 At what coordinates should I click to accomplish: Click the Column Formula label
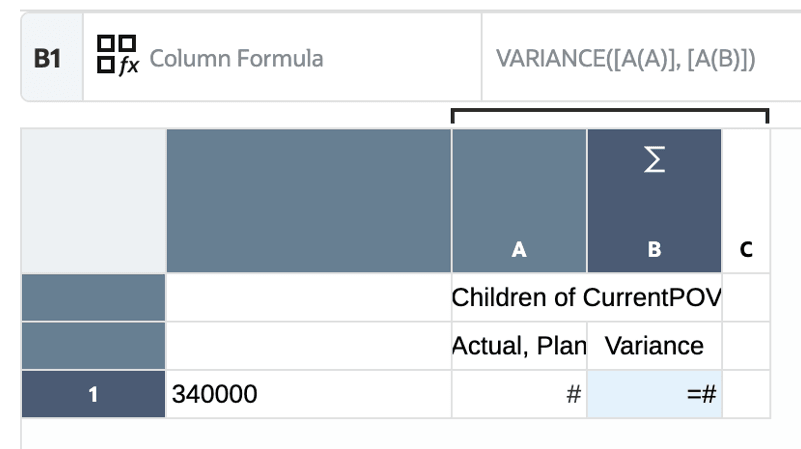236,59
